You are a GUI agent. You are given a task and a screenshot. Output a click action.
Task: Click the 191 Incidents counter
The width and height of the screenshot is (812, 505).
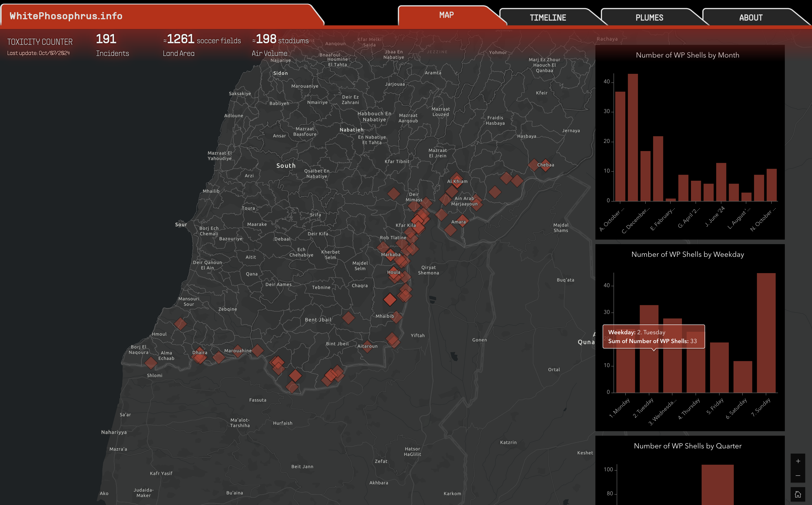106,39
